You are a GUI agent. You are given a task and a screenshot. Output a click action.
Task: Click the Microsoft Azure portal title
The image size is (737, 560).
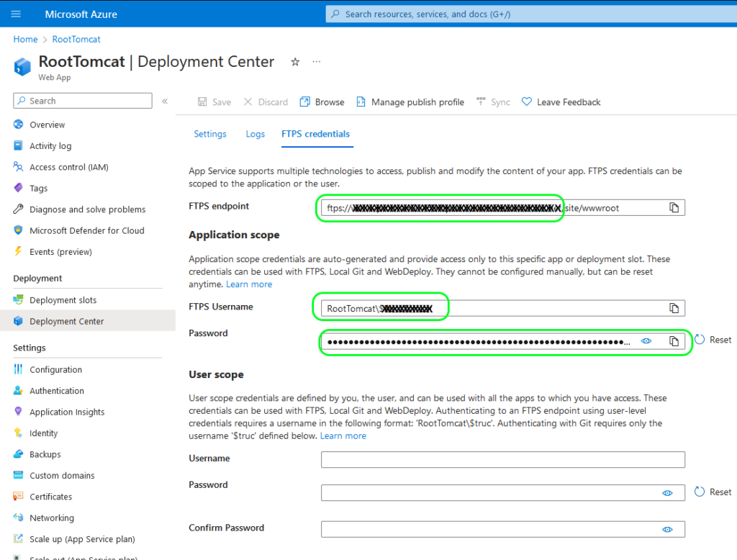point(81,14)
